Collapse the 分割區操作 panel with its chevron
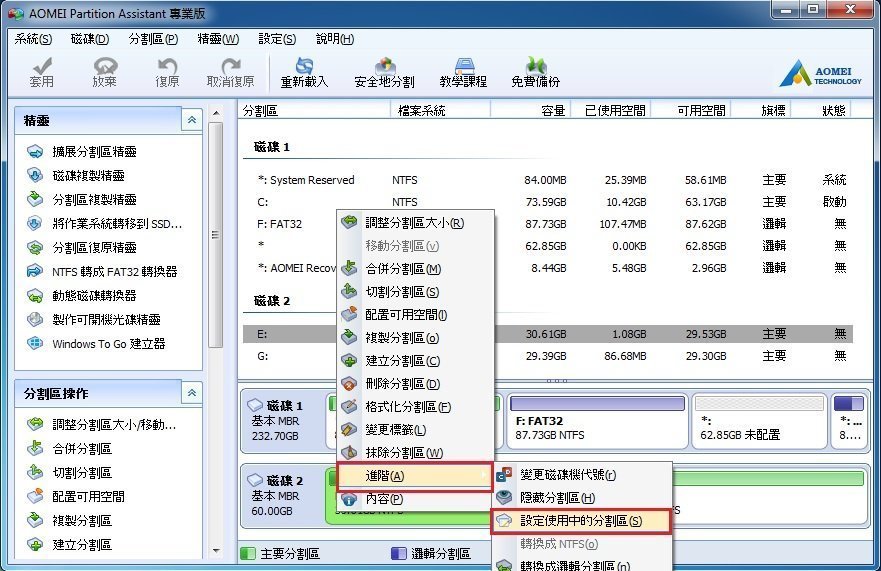The image size is (881, 571). 192,393
